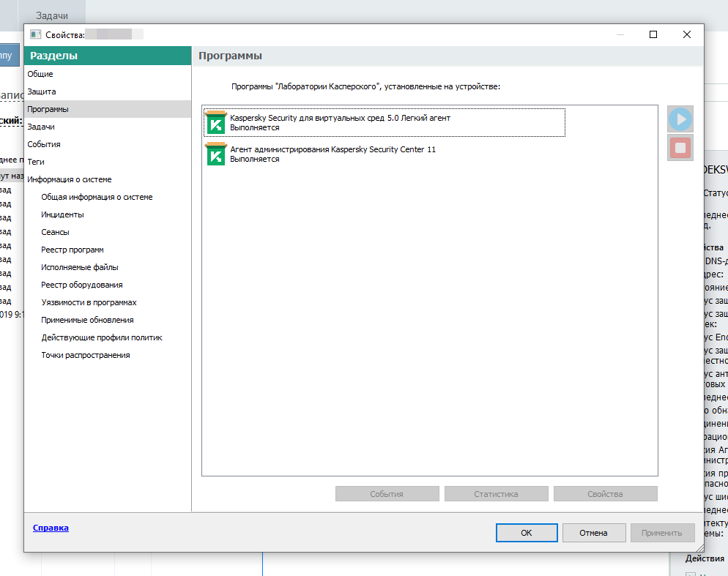The image size is (728, 576).
Task: Click the Свойства button below list
Action: coord(606,494)
